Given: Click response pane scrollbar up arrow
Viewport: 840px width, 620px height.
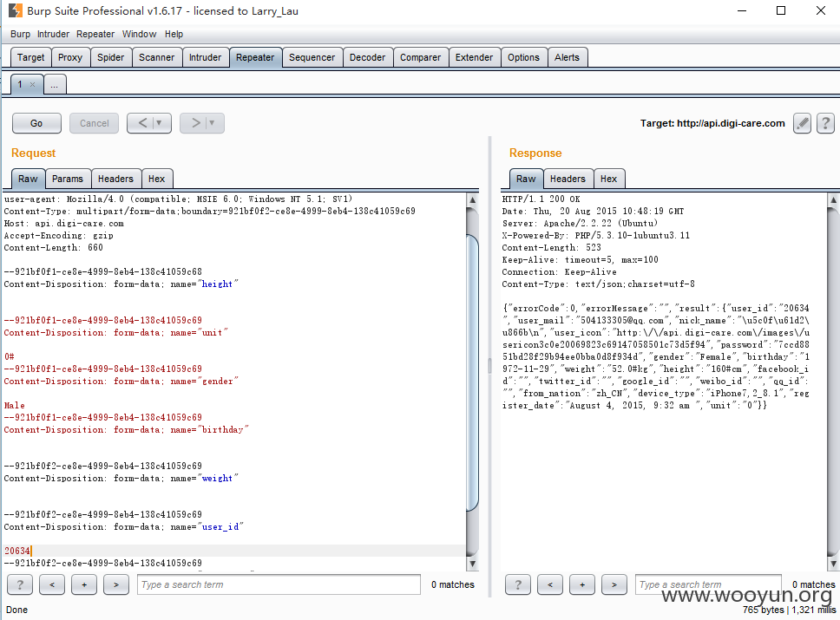Looking at the screenshot, I should pos(834,200).
